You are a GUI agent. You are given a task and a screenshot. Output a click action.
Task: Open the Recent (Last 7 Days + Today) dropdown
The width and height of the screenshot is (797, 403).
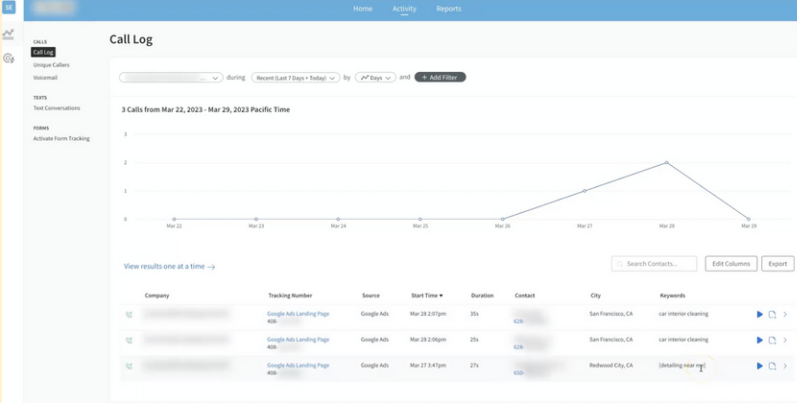(x=295, y=77)
